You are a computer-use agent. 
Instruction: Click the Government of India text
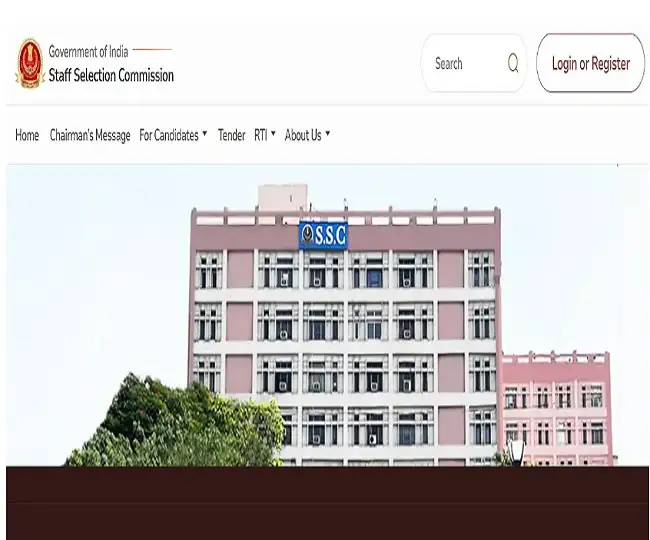(x=88, y=51)
